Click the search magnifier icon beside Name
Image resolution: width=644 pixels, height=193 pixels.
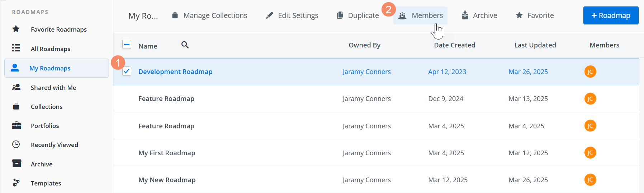(185, 45)
